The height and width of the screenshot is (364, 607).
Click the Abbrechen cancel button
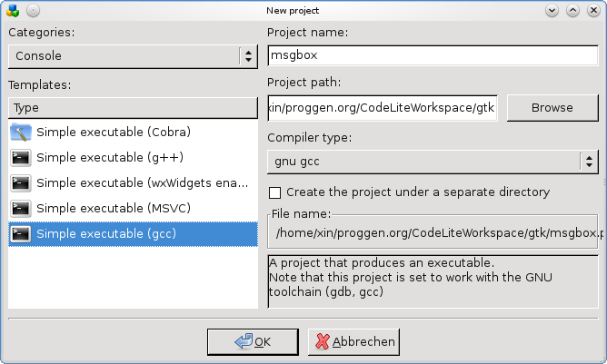click(x=353, y=342)
